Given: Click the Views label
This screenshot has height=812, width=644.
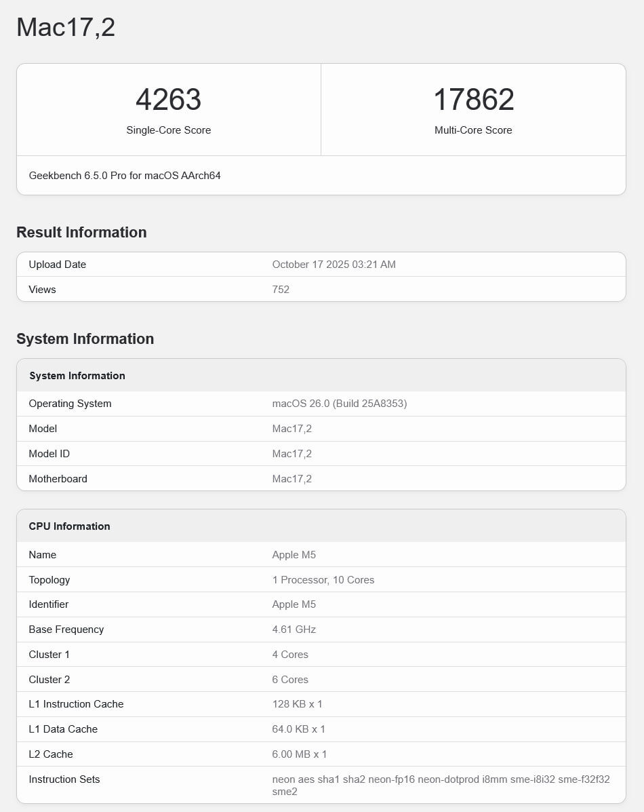Looking at the screenshot, I should pos(43,290).
